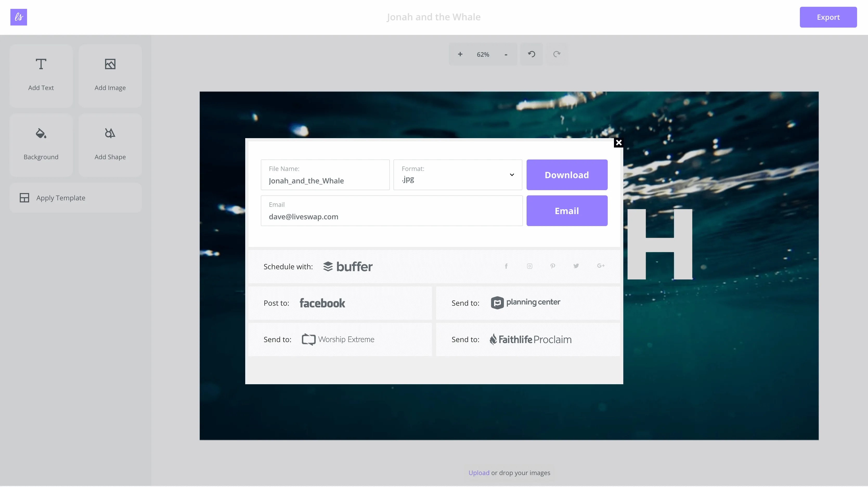Send the design to Planning Center
Viewport: 868px width, 487px height.
526,303
